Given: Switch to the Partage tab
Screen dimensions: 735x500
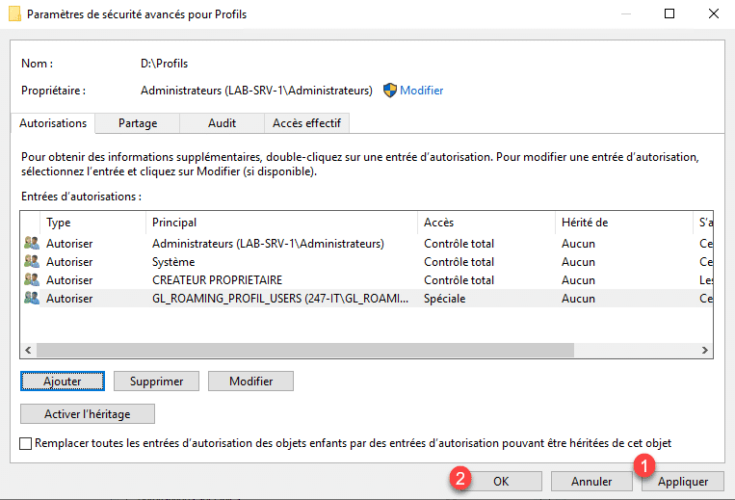Looking at the screenshot, I should click(137, 123).
